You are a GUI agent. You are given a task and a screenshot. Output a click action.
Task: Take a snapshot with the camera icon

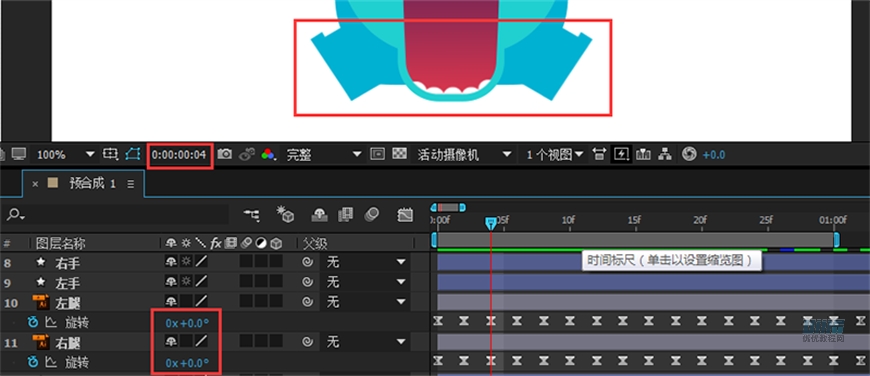pos(225,154)
